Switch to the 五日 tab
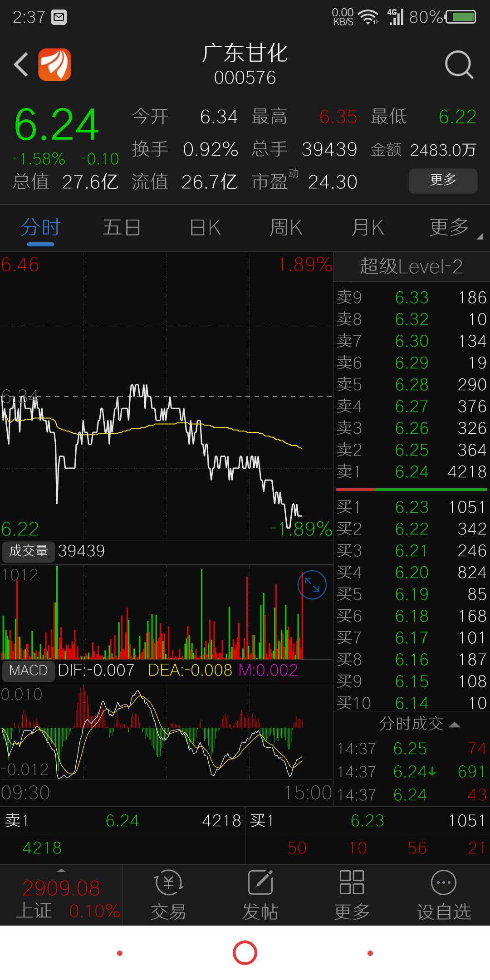Screen dimensions: 490x980 point(121,228)
